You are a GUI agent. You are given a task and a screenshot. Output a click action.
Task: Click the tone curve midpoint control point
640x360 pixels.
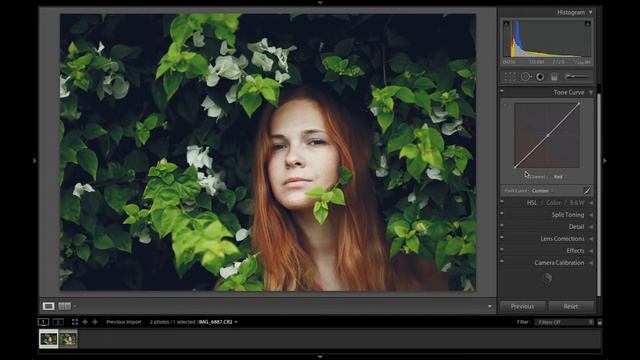[x=548, y=135]
